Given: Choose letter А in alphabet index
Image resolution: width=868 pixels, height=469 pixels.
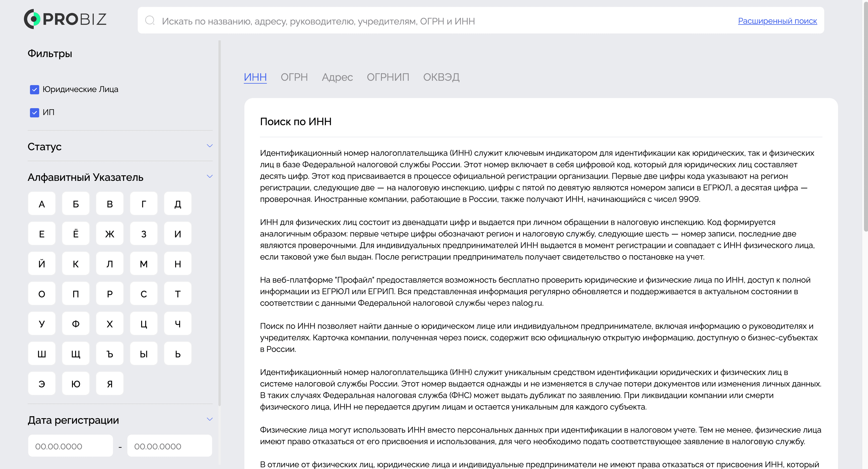Looking at the screenshot, I should click(42, 204).
